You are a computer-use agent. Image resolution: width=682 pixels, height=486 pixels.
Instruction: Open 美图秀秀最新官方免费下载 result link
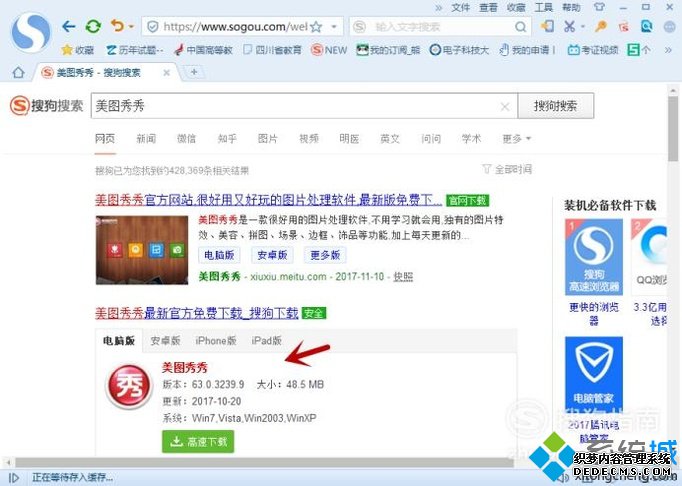(197, 313)
